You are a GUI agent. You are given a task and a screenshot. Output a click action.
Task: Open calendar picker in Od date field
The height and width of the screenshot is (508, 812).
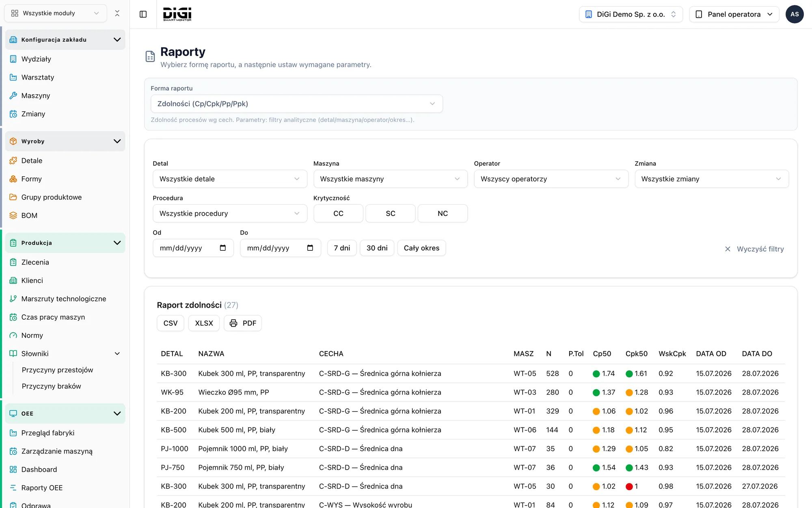pos(223,248)
